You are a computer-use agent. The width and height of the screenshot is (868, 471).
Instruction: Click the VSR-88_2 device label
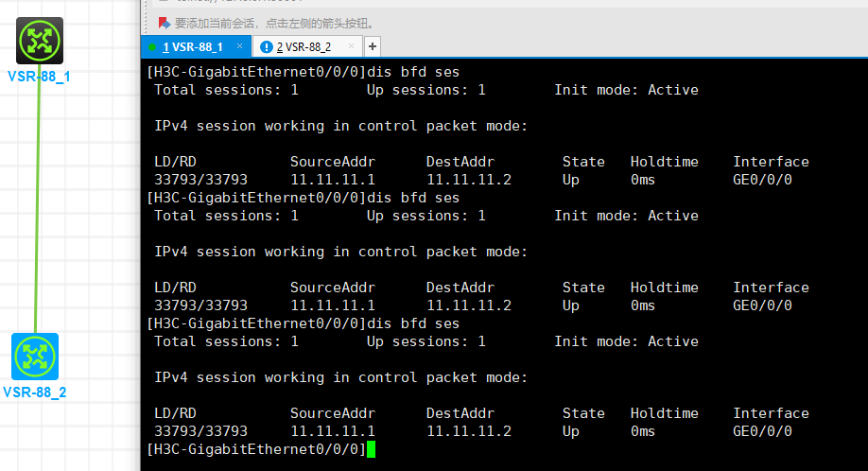[x=34, y=392]
